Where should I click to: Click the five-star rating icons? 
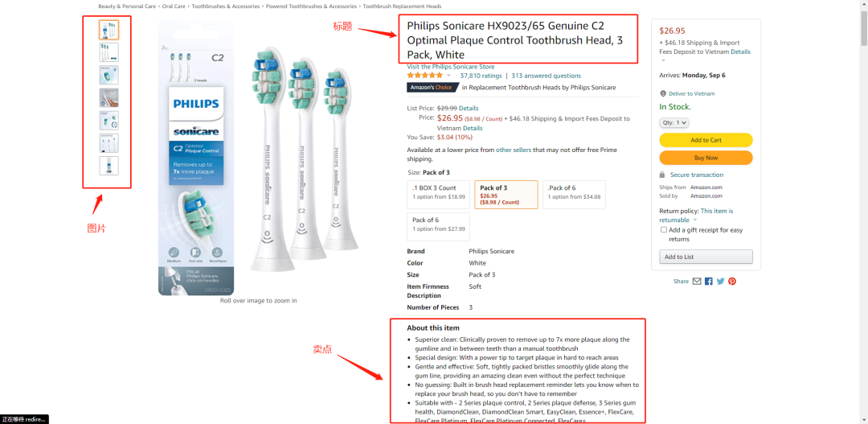pos(425,76)
